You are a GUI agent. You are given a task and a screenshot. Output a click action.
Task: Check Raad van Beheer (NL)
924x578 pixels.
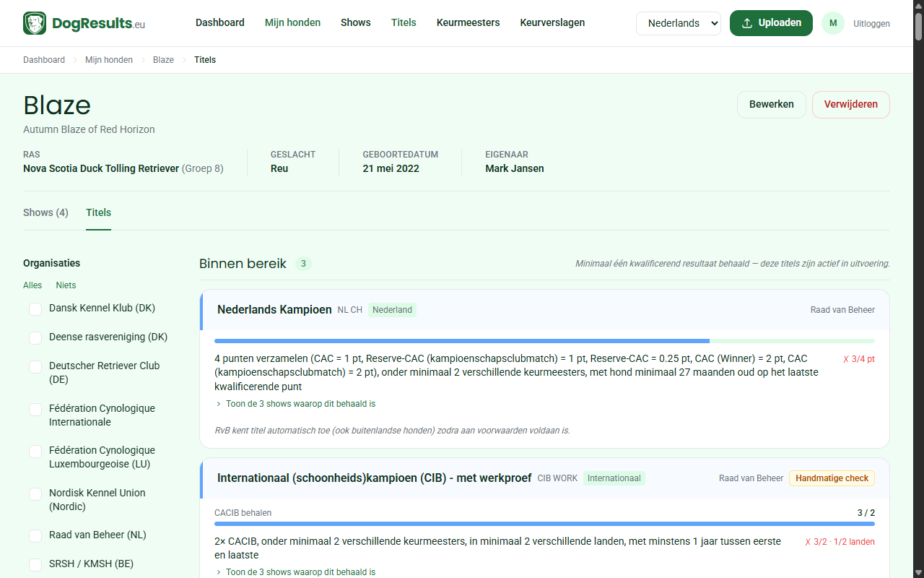coord(35,535)
